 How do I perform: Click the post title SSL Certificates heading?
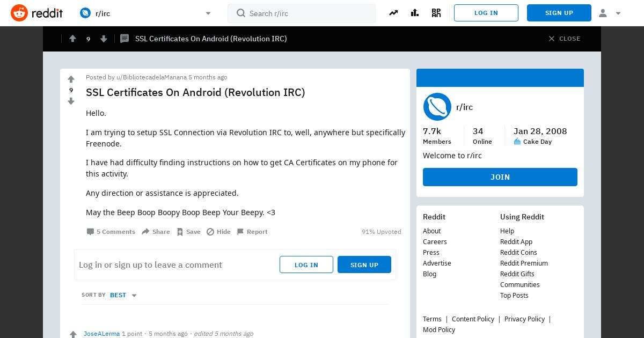click(x=195, y=92)
